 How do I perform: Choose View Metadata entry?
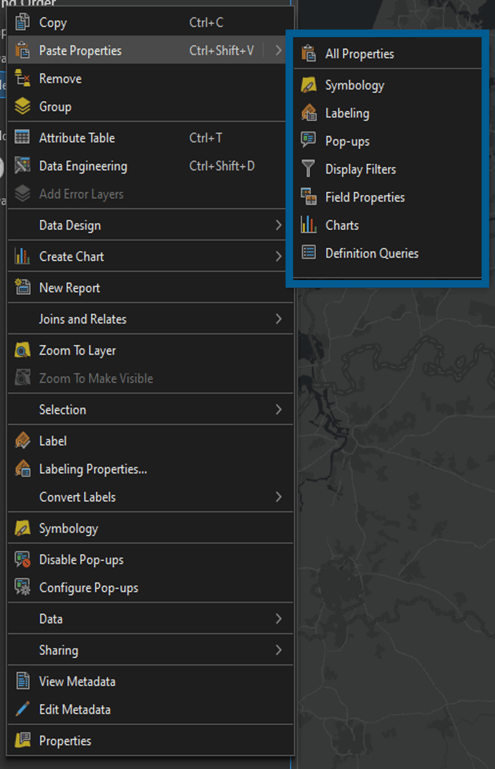(151, 682)
